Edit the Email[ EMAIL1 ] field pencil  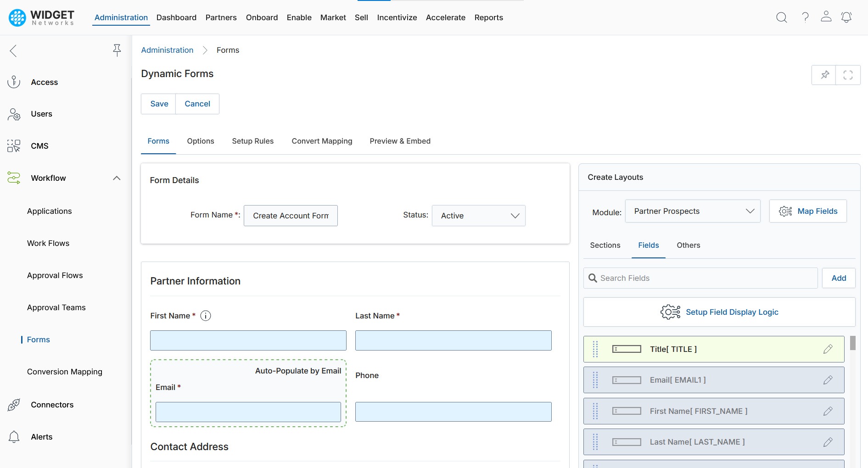pos(828,380)
